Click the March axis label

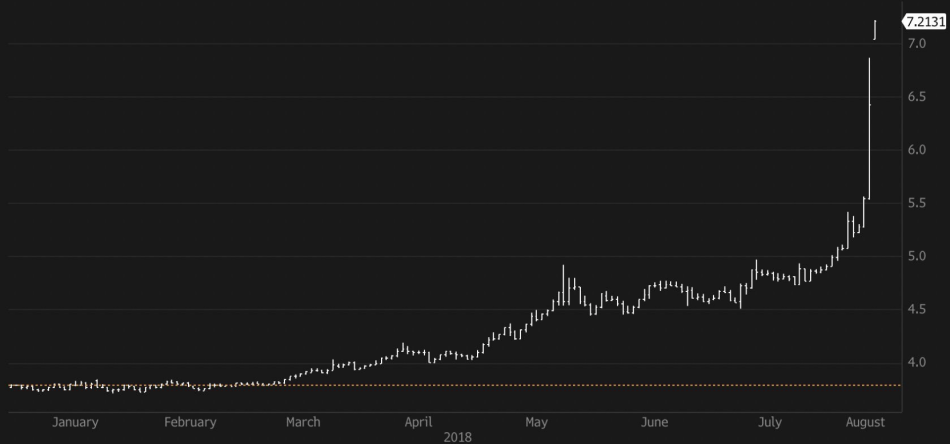pos(303,422)
